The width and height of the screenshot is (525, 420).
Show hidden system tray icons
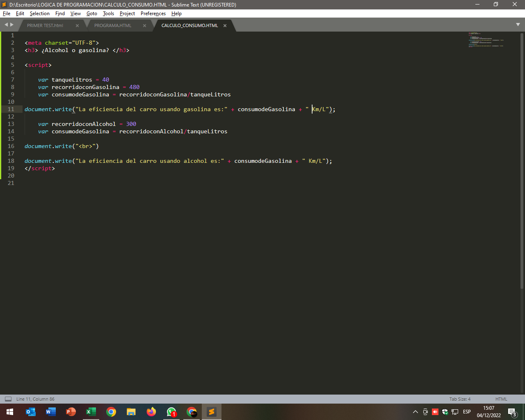click(415, 412)
